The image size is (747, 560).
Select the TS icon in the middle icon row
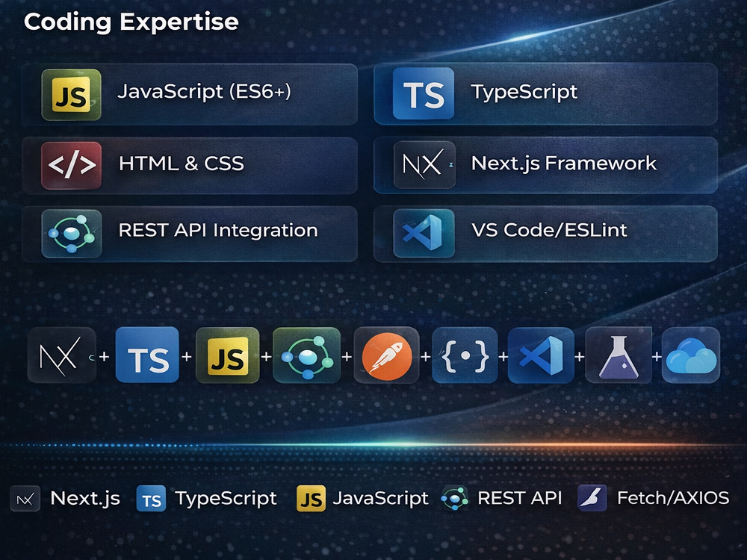click(x=148, y=355)
